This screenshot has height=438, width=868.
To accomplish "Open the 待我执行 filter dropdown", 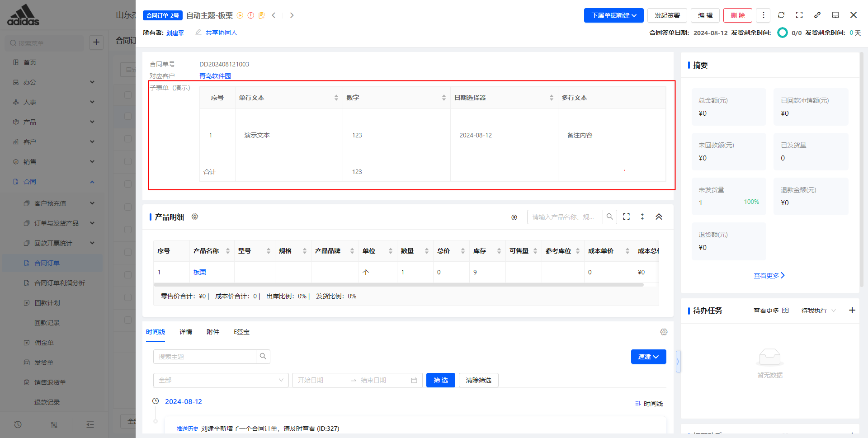I will pyautogui.click(x=818, y=311).
